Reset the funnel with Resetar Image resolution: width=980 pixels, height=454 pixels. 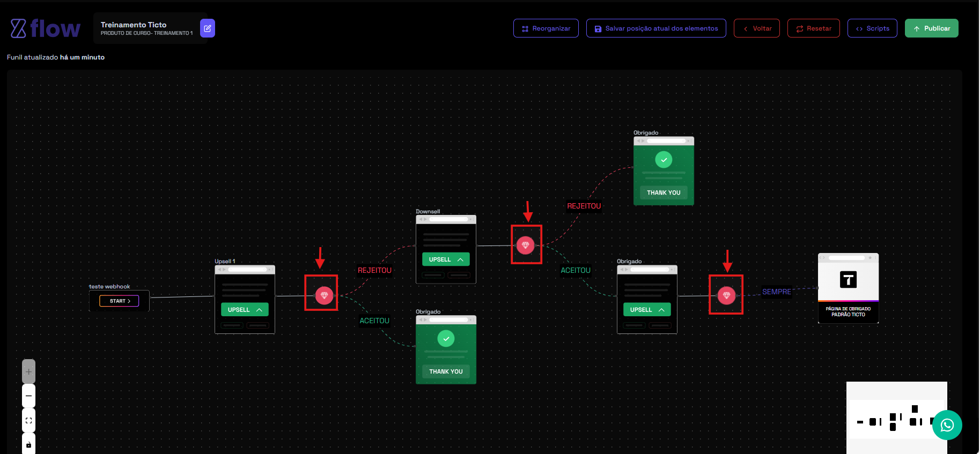coord(813,28)
